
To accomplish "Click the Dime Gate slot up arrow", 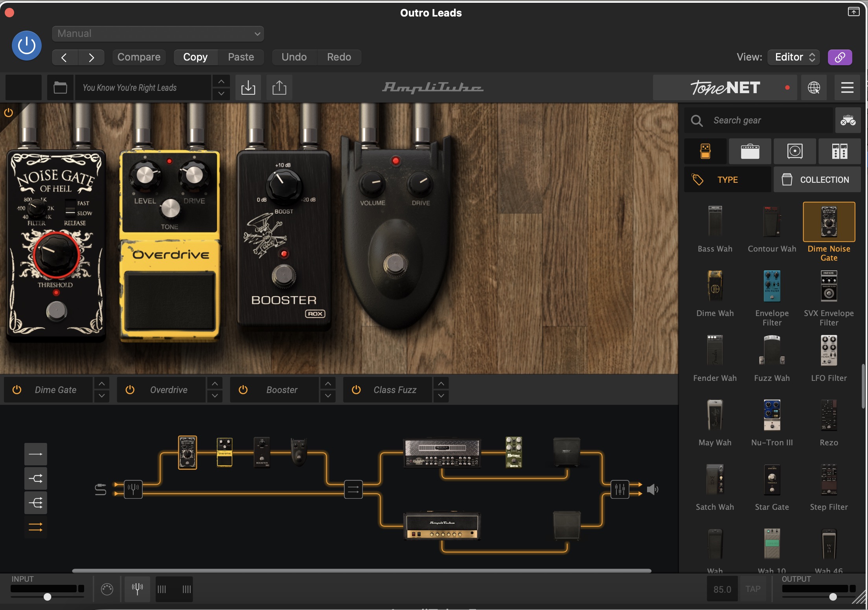I will [x=102, y=384].
